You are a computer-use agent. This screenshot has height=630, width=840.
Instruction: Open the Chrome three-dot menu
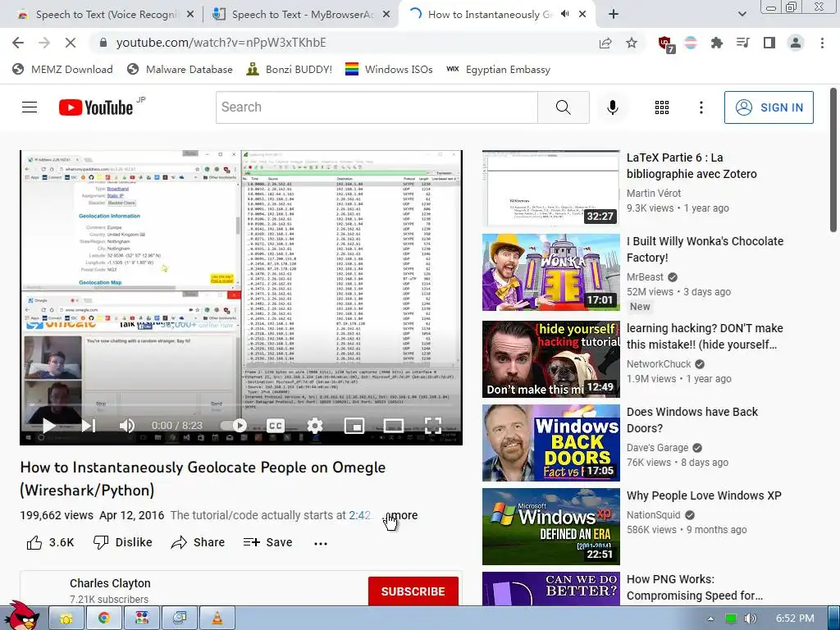[x=822, y=43]
